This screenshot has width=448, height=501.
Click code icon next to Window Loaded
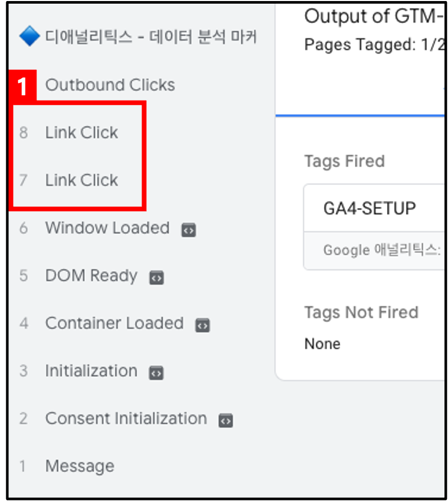[188, 230]
